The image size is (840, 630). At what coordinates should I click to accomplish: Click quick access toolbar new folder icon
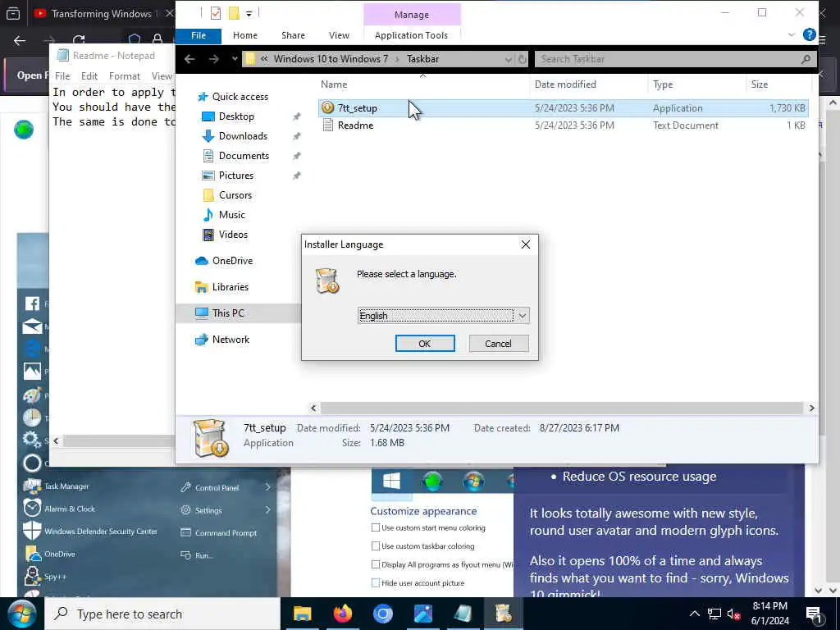[234, 13]
